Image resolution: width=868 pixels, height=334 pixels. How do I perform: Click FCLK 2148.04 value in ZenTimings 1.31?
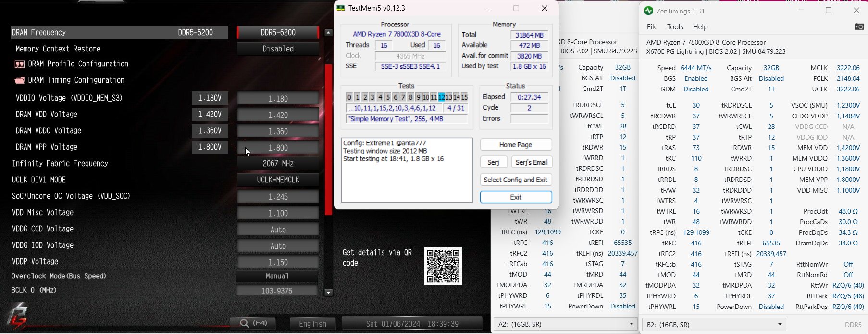pyautogui.click(x=848, y=78)
